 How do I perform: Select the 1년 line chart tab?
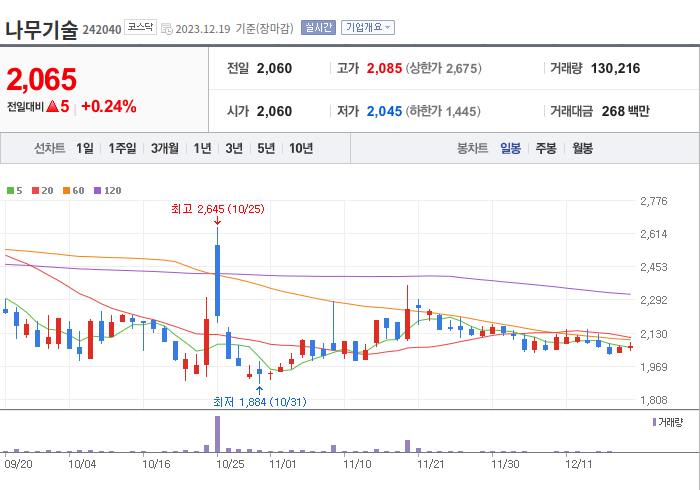coord(202,148)
